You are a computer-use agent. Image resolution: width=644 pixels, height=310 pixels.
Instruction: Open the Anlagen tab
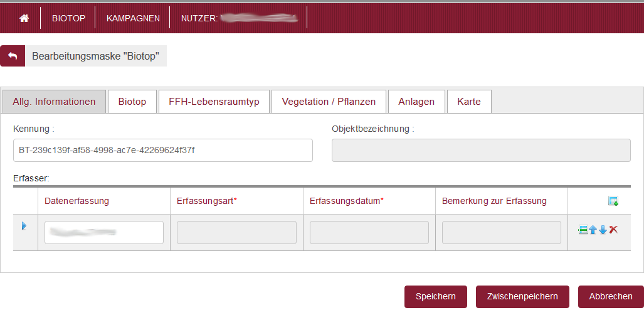(416, 102)
